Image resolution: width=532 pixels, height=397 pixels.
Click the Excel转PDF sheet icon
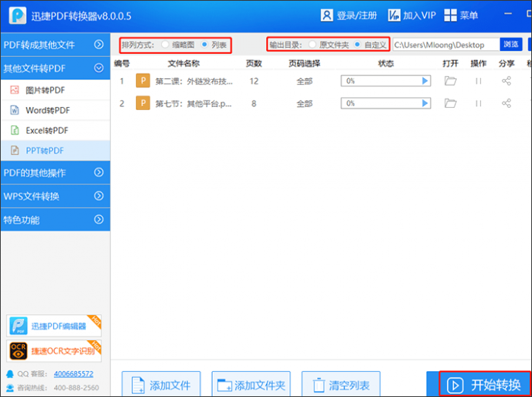pos(14,130)
